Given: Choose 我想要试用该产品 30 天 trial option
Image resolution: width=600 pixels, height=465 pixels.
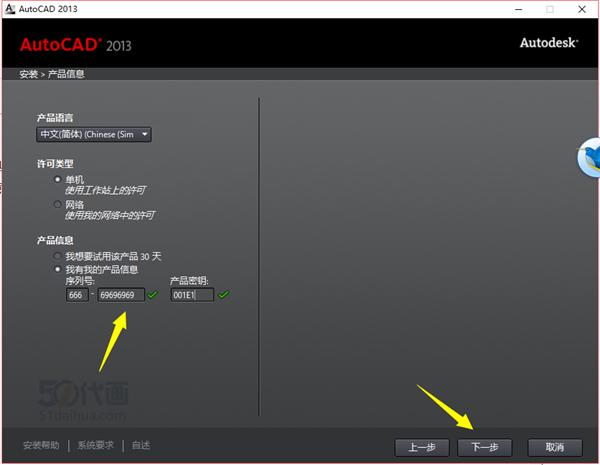Looking at the screenshot, I should click(57, 256).
